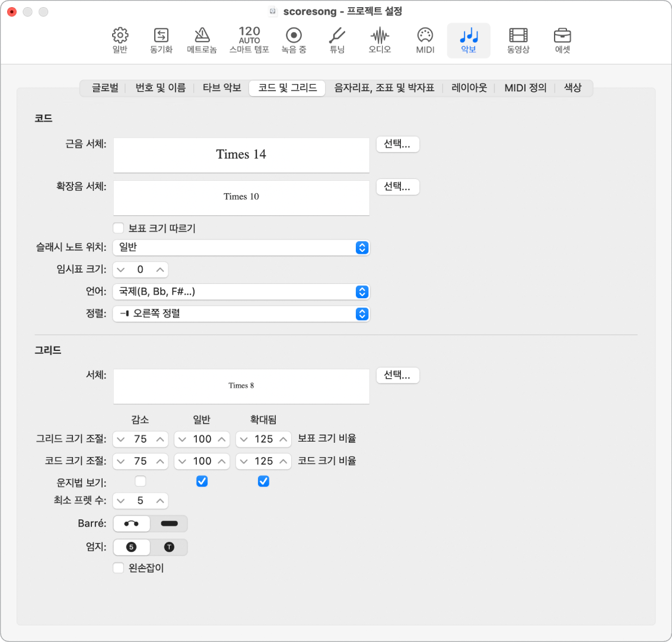Check 운지법 보기 under the 감소 column
Image resolution: width=672 pixels, height=642 pixels.
pyautogui.click(x=140, y=481)
